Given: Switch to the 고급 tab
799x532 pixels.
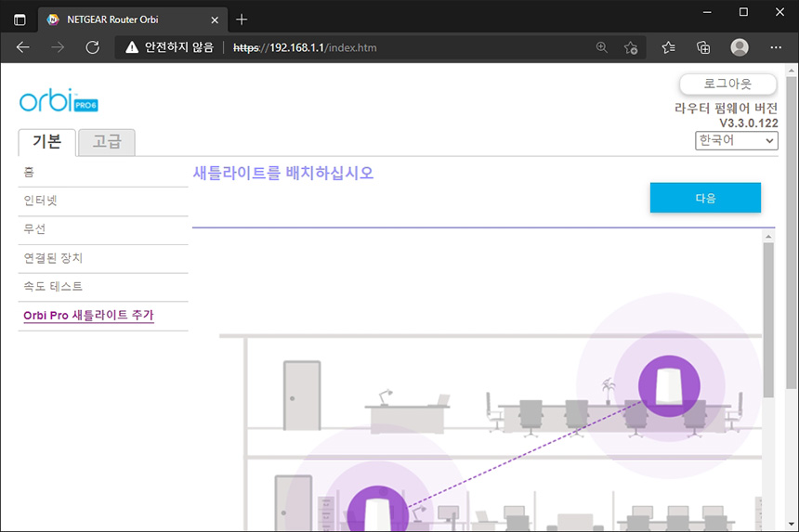Looking at the screenshot, I should pos(107,141).
